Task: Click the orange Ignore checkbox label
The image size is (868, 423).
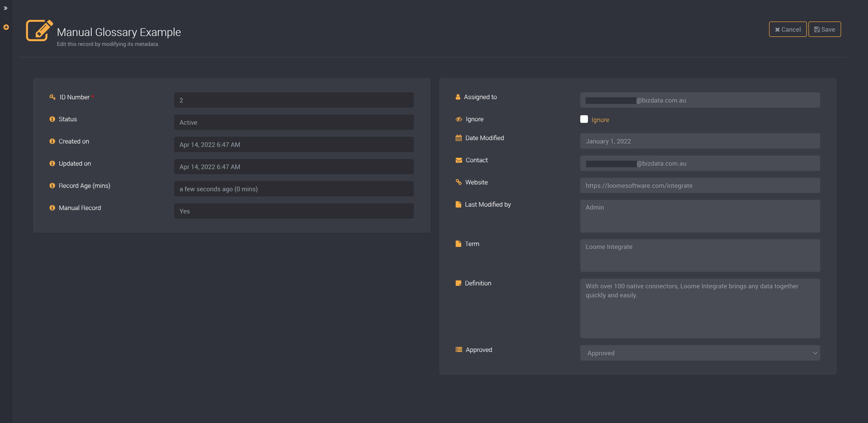Action: [x=600, y=120]
